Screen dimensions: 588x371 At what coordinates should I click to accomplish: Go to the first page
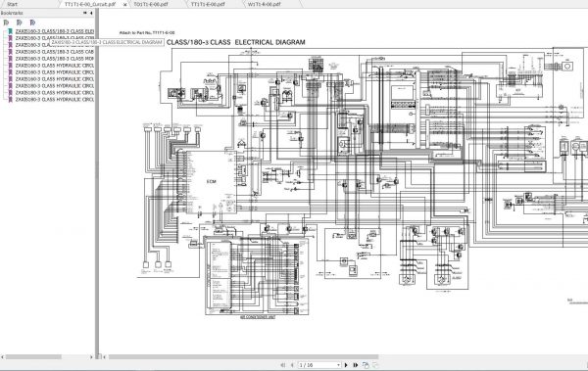283,364
